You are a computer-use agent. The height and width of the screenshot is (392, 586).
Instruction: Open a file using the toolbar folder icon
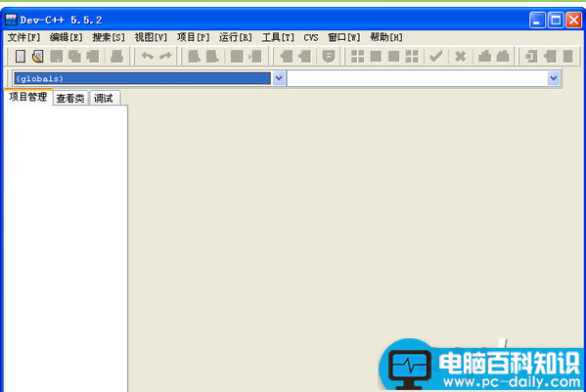(38, 57)
